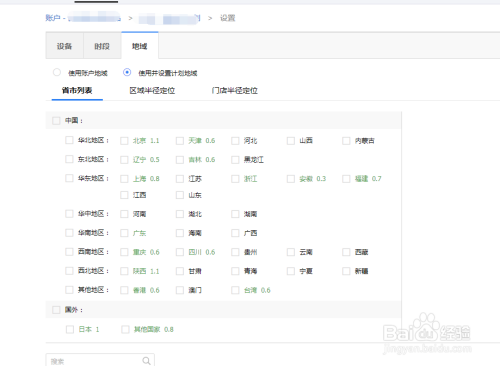Check the 江苏 checkbox
This screenshot has height=366, width=500.
click(180, 179)
